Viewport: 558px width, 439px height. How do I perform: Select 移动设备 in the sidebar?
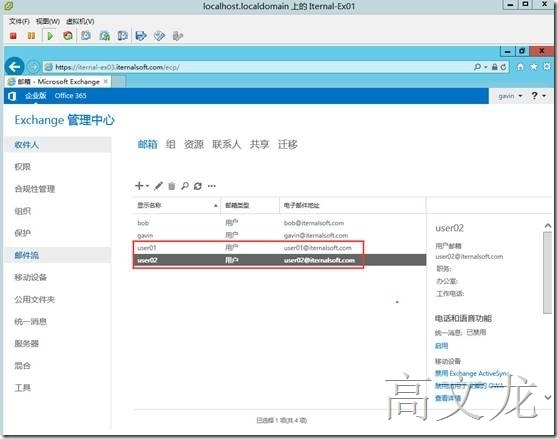click(x=31, y=277)
